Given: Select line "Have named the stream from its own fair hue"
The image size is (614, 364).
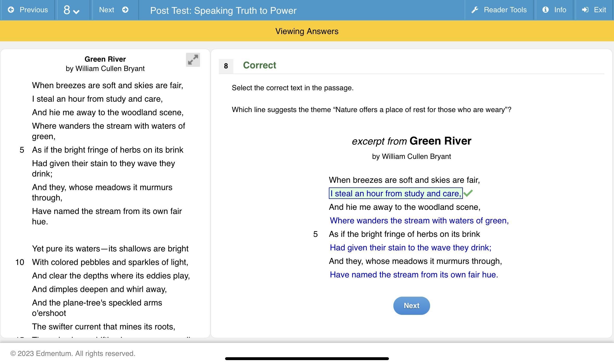Looking at the screenshot, I should tap(414, 275).
